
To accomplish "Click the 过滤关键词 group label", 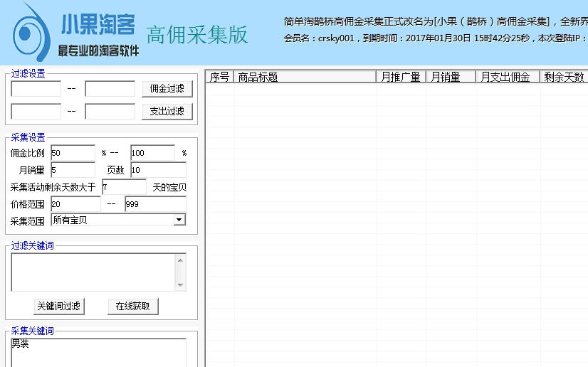I will pos(33,245).
